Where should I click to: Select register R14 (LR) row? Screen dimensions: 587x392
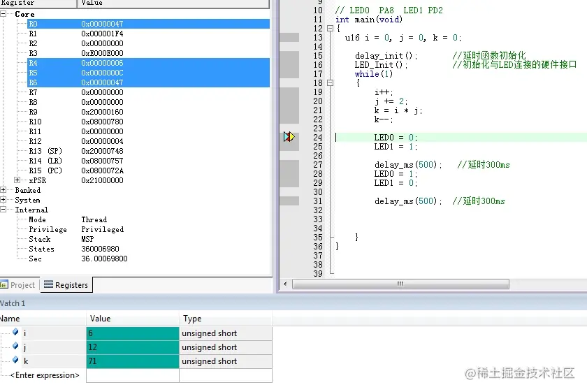click(x=149, y=161)
